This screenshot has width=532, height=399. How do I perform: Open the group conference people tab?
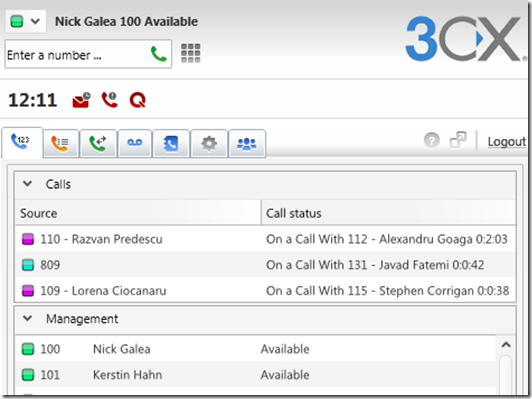[x=247, y=143]
